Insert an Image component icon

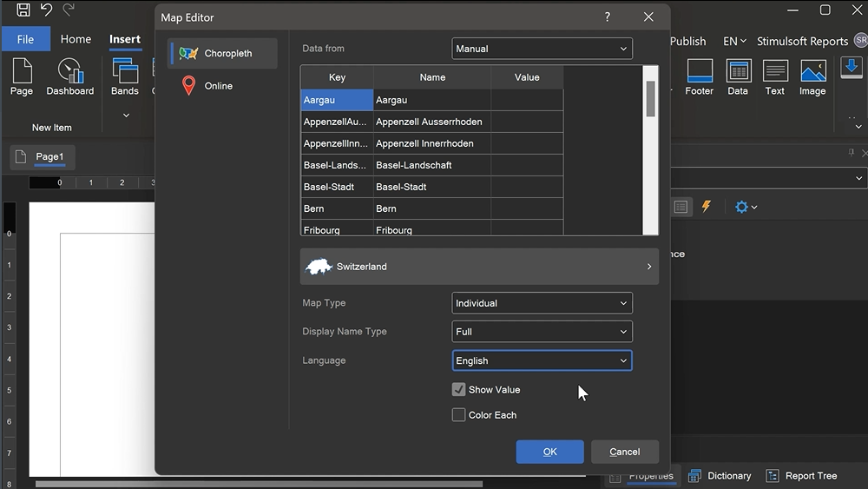812,76
